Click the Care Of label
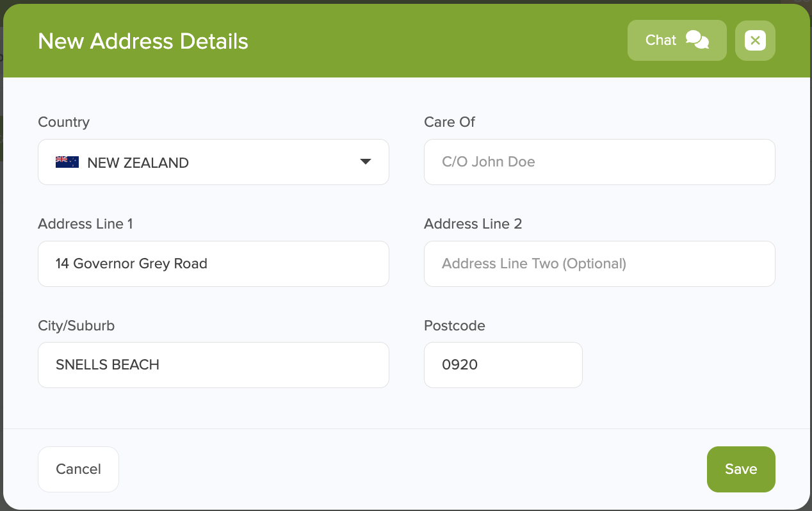 pos(450,122)
